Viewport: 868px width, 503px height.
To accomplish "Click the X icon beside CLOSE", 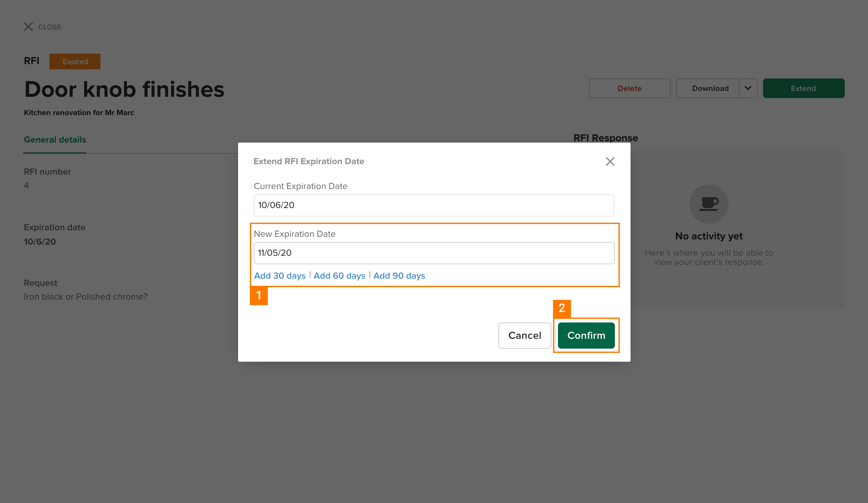I will pyautogui.click(x=28, y=27).
